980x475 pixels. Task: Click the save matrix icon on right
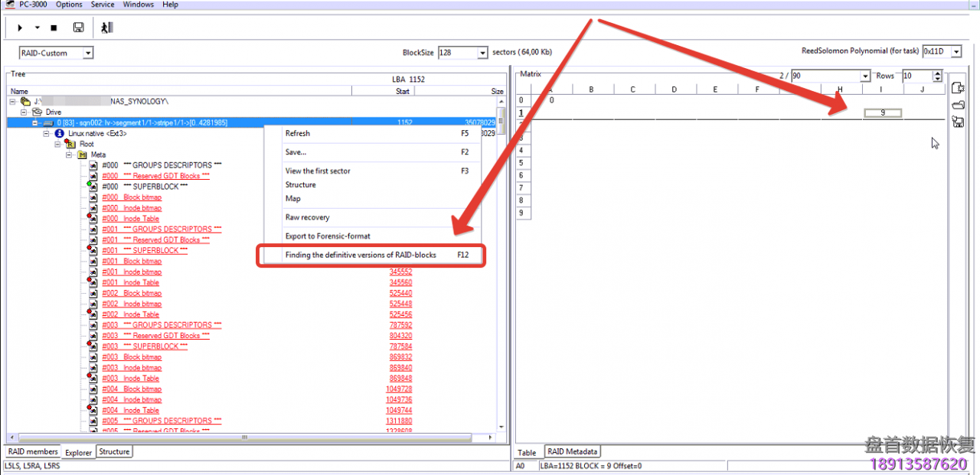957,121
